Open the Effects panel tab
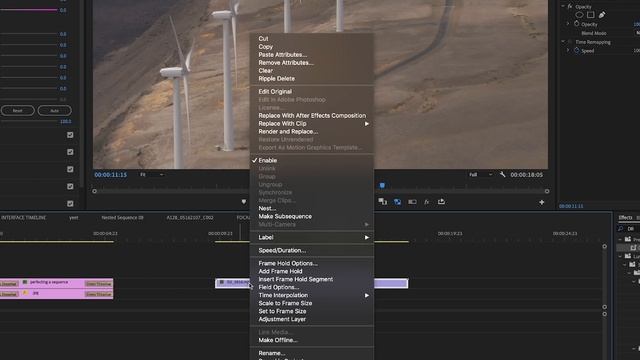This screenshot has height=360, width=640. pos(625,218)
